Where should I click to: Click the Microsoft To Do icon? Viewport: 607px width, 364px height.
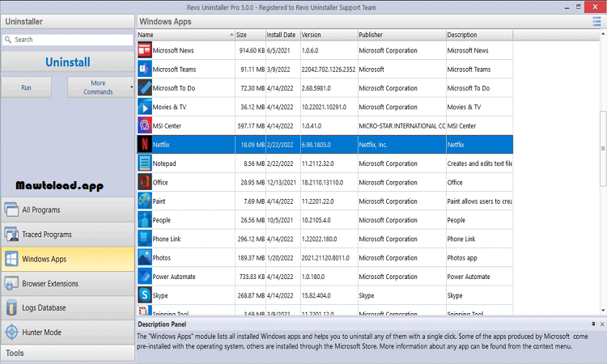pos(144,88)
